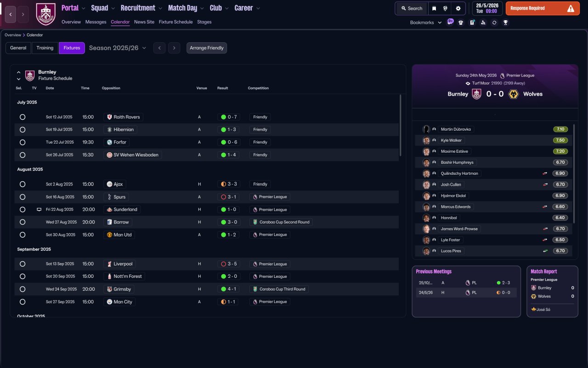This screenshot has height=368, width=588.
Task: Click the substitution arrow icon beside Quilindschy Hartman
Action: 546,173
